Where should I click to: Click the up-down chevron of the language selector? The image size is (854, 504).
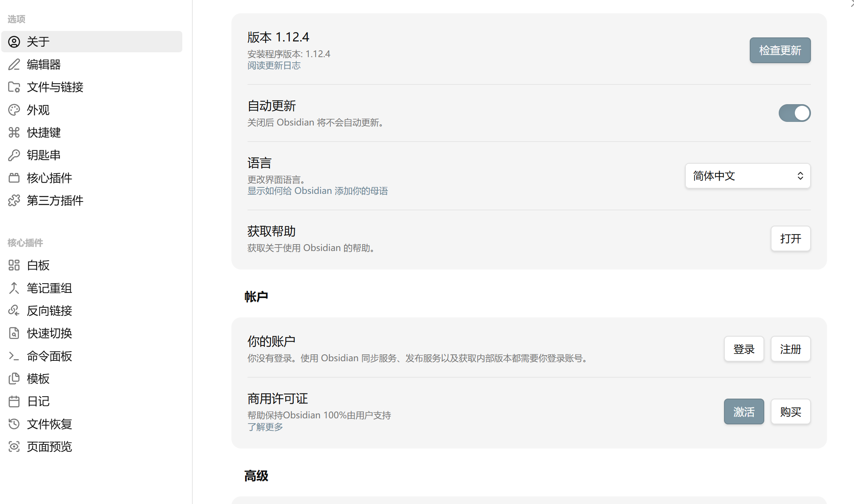tap(800, 176)
